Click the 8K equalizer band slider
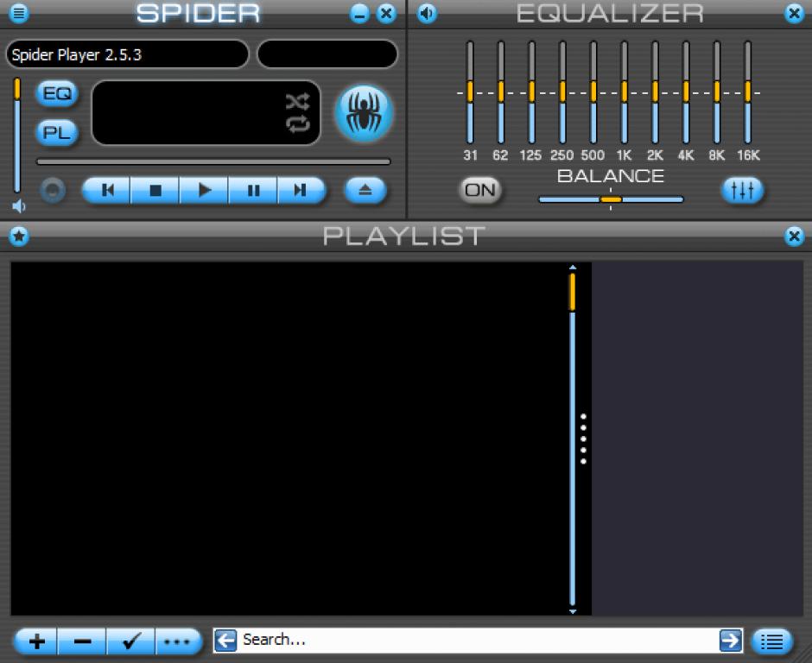The width and height of the screenshot is (812, 663). coord(717,92)
